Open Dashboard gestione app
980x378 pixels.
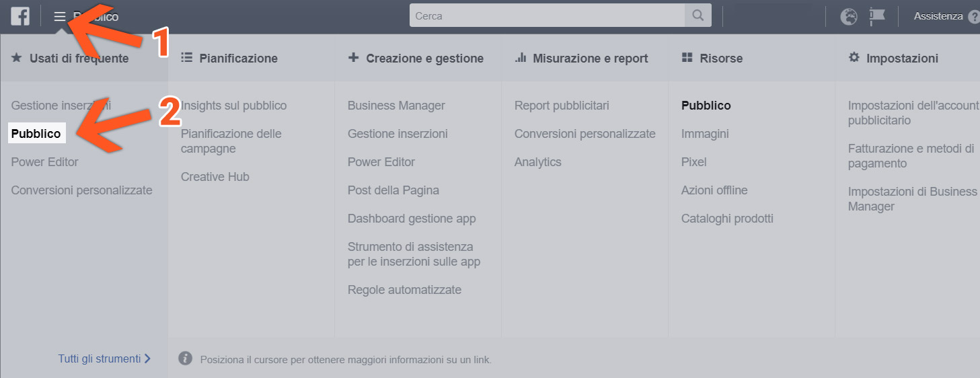click(412, 219)
